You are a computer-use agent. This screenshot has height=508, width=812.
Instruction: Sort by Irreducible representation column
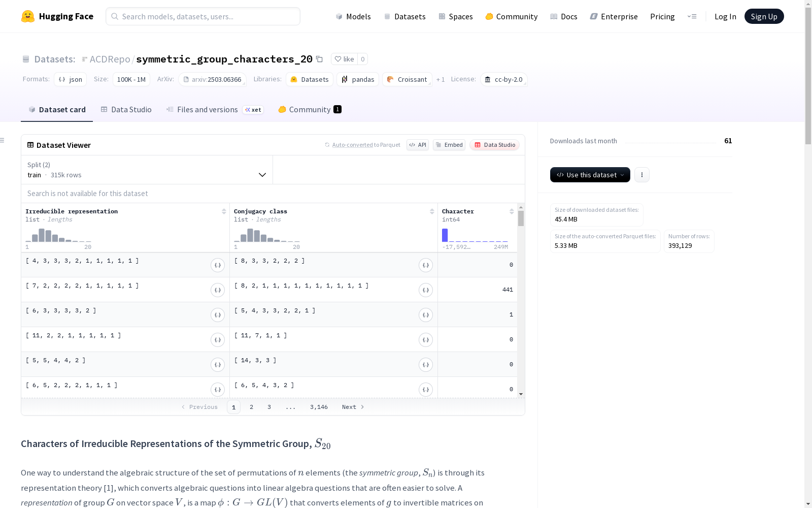(224, 211)
